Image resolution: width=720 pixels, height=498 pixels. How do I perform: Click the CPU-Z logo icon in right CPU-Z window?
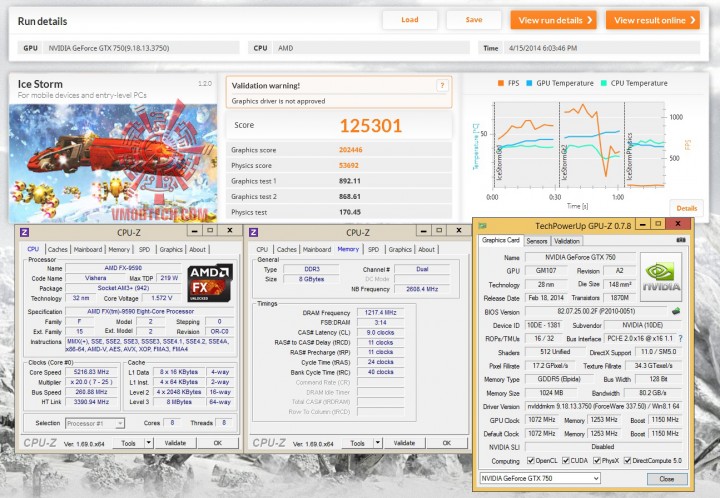click(x=253, y=232)
